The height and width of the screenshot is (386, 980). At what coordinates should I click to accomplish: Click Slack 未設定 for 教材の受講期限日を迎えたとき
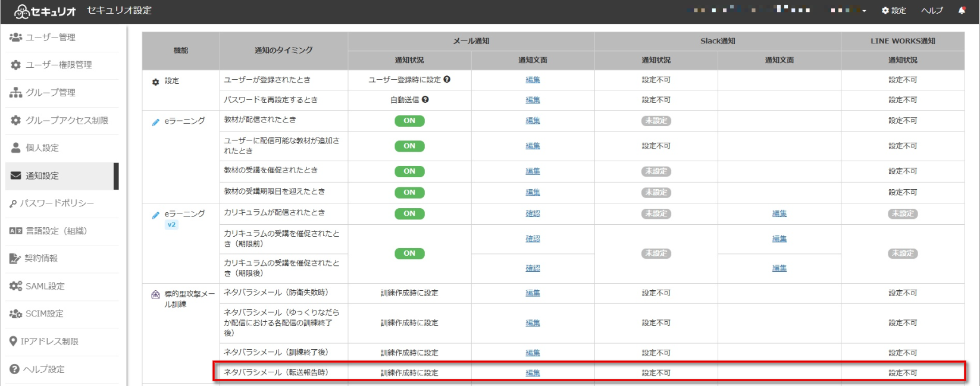tap(656, 193)
